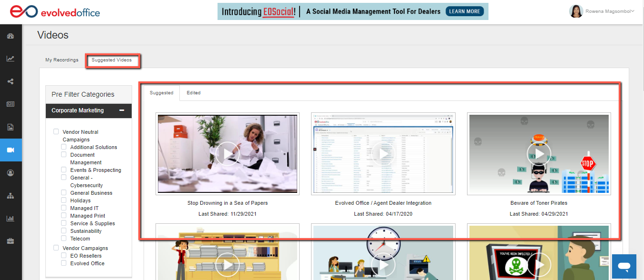The width and height of the screenshot is (644, 280).
Task: Check the Vendor Campaigns checkbox
Action: click(56, 248)
